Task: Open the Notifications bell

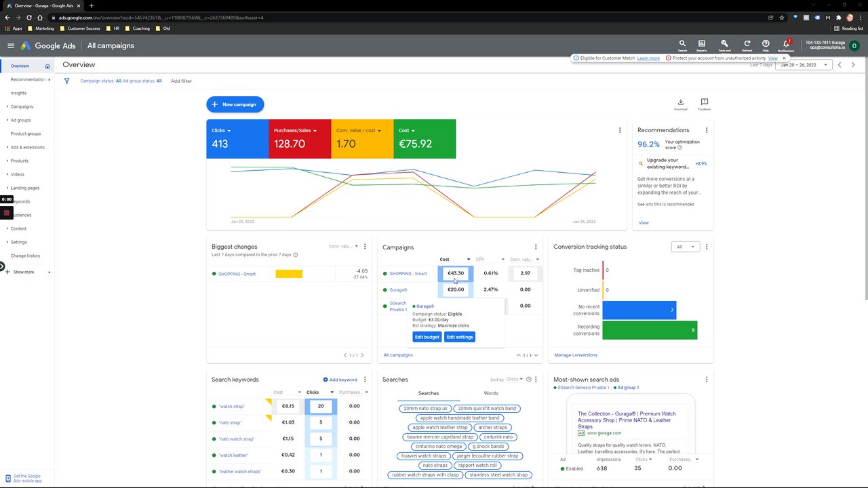Action: point(786,45)
